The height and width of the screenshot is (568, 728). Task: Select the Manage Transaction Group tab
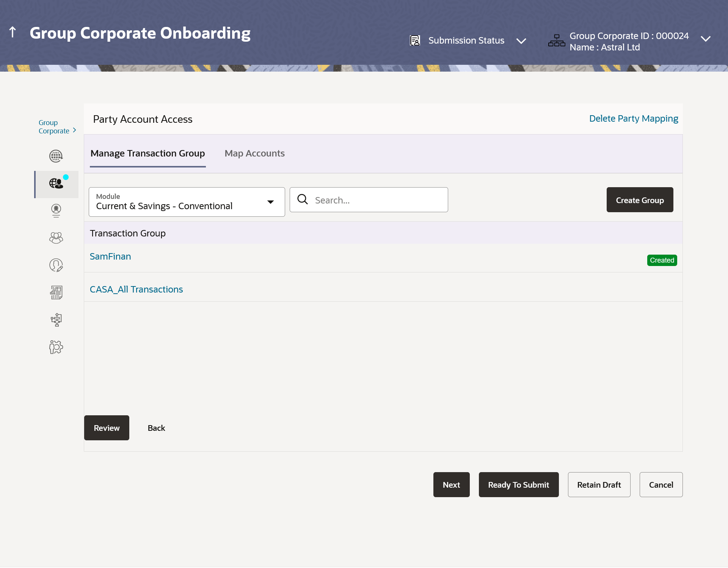147,153
